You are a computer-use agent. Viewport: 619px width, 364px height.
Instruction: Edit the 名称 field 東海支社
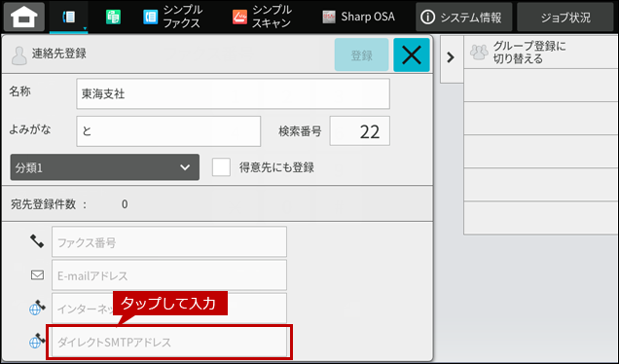[233, 94]
